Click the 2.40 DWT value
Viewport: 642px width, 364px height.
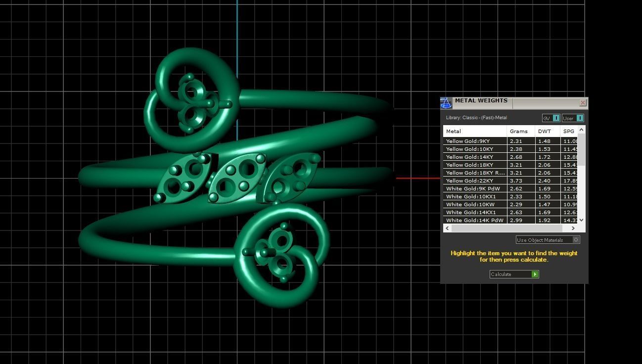click(x=544, y=181)
